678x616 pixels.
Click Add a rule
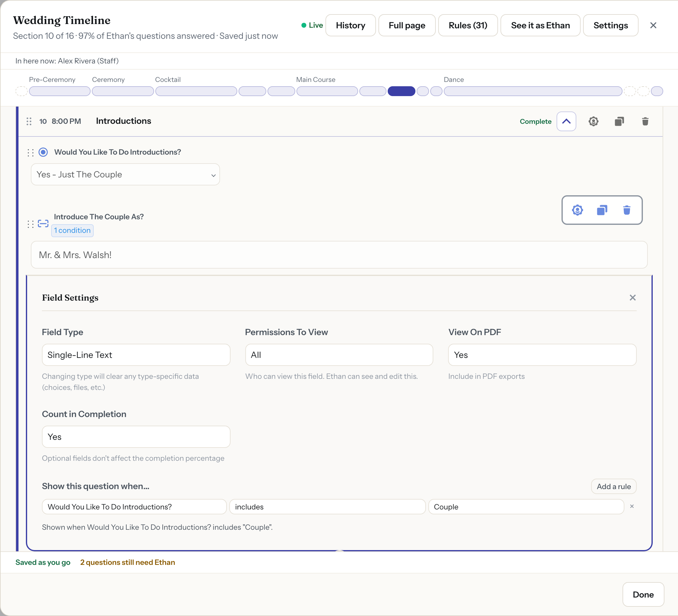point(613,486)
